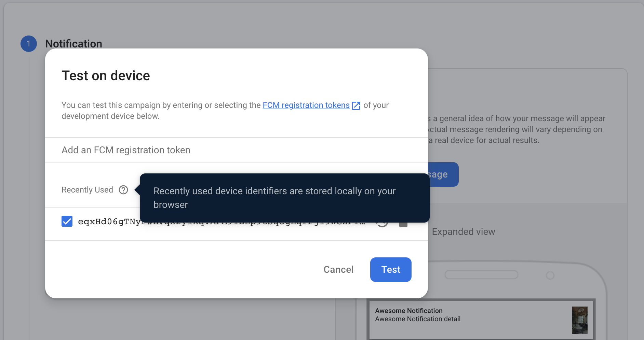Click the Recently Used label

pos(87,190)
